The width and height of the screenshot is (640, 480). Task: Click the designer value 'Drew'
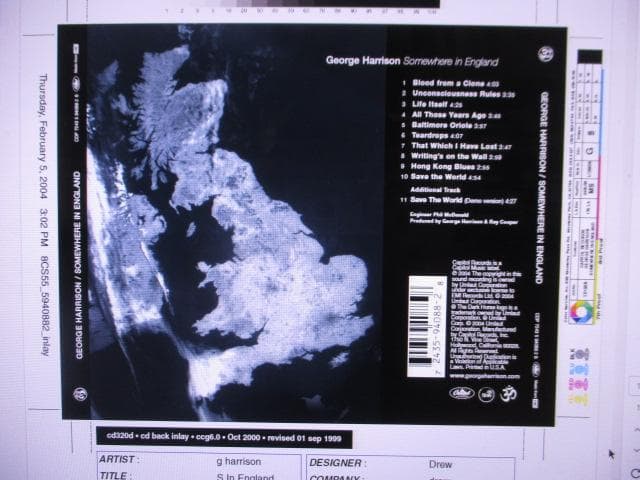[440, 464]
